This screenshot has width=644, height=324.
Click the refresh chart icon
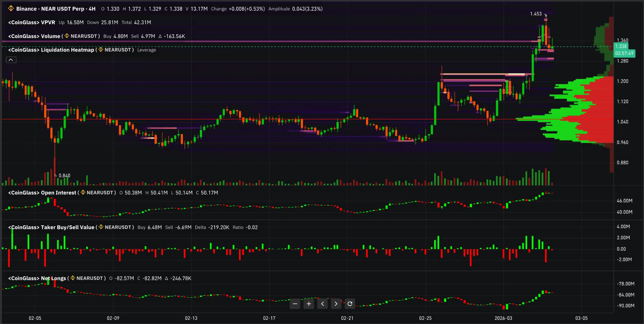(x=350, y=304)
